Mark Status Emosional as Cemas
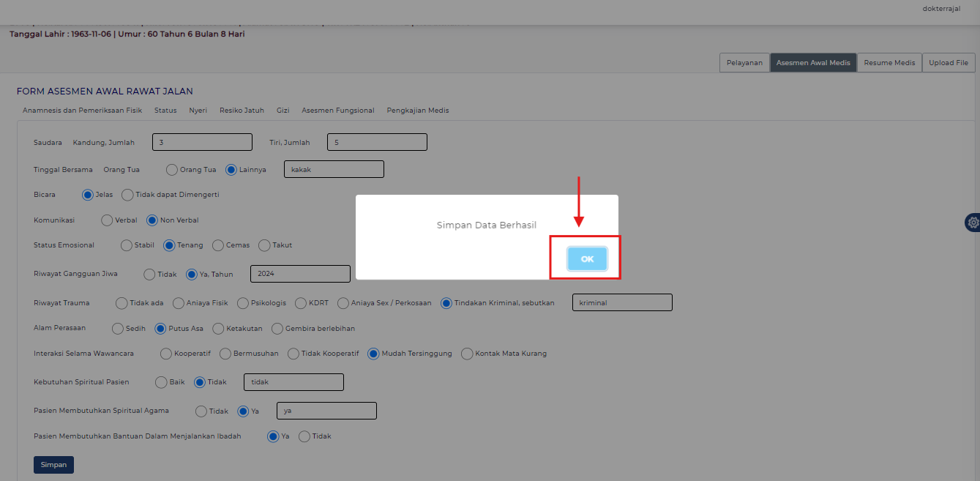980x481 pixels. point(218,245)
